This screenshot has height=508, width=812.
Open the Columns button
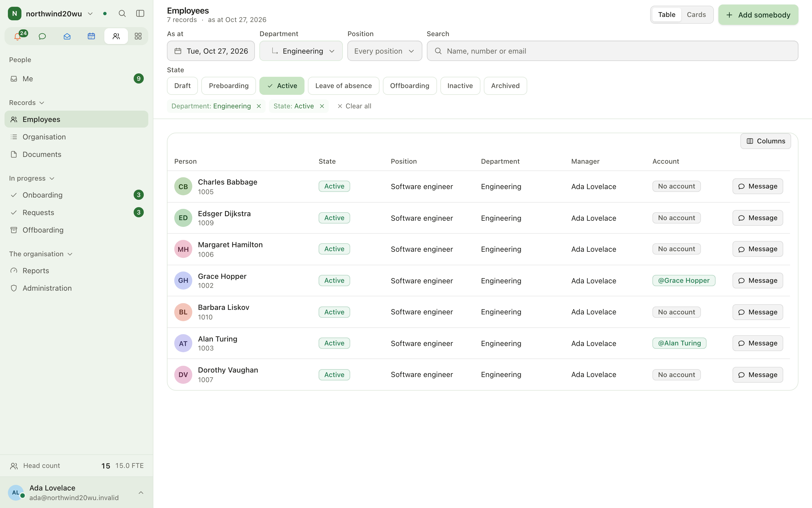[765, 141]
